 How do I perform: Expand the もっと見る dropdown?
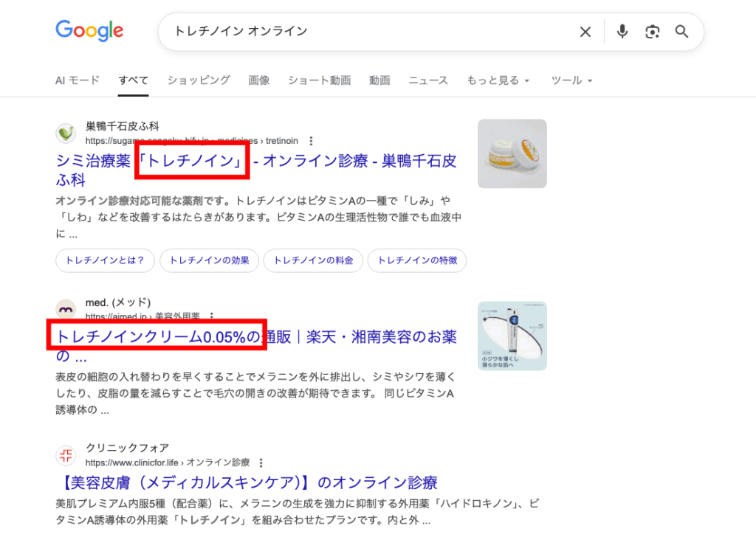(499, 80)
